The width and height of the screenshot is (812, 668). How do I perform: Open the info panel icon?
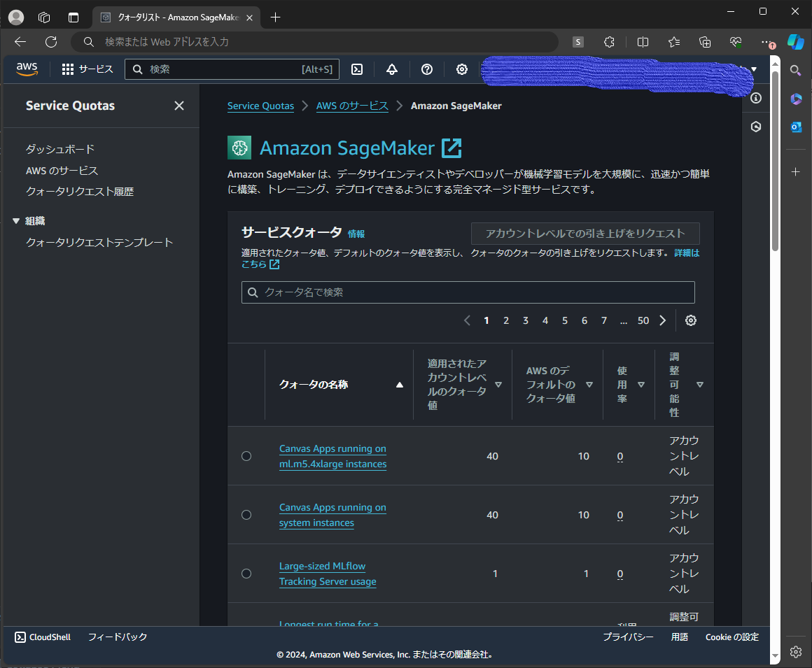coord(756,99)
